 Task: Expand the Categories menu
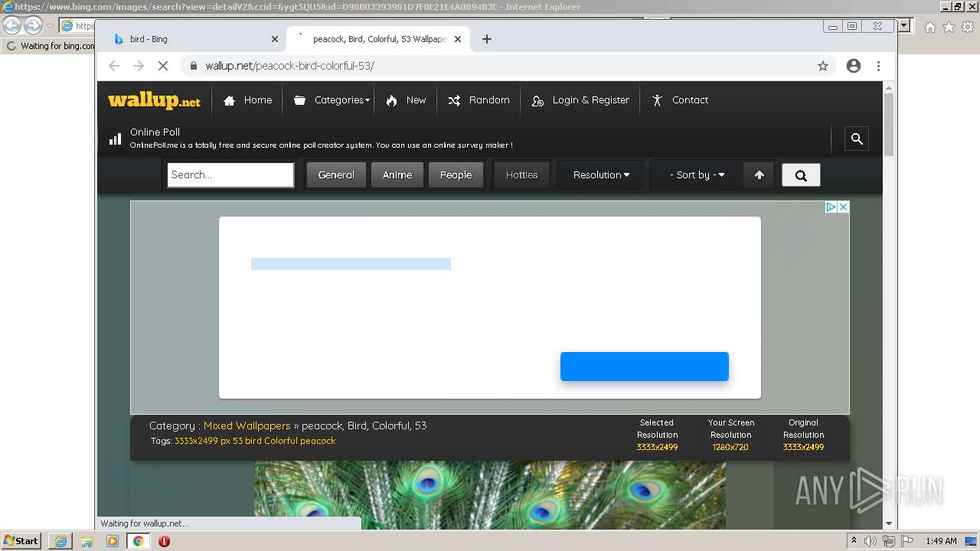point(332,100)
